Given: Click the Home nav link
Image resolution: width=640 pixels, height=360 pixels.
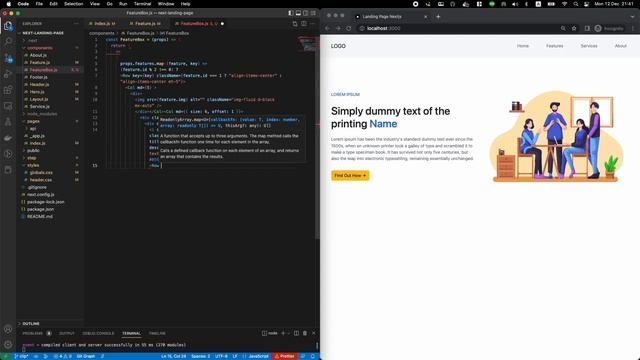Looking at the screenshot, I should (523, 46).
